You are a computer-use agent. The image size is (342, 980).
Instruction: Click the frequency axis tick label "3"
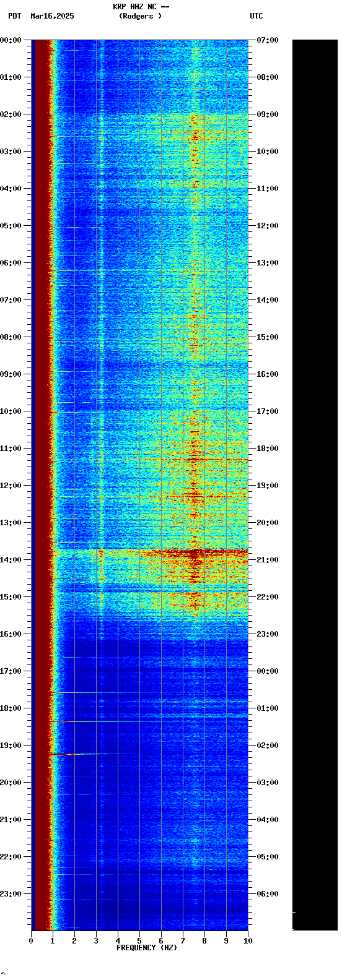tap(96, 941)
